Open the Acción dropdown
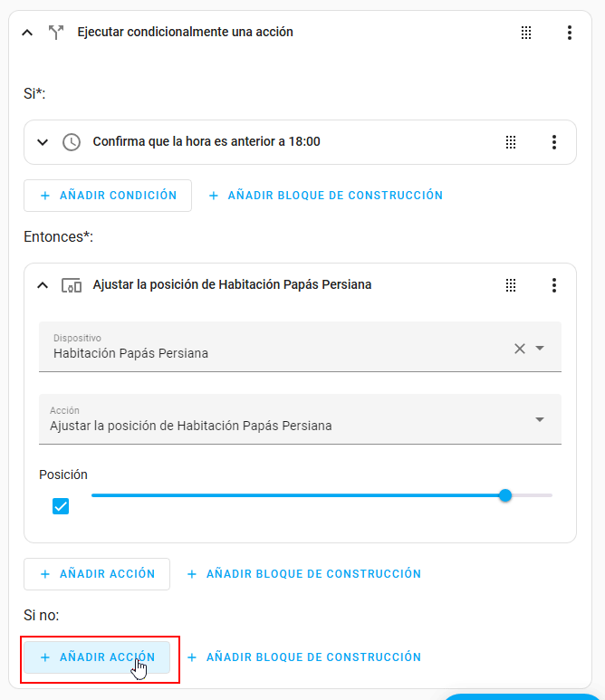Screen dimensions: 605x700 [x=540, y=419]
